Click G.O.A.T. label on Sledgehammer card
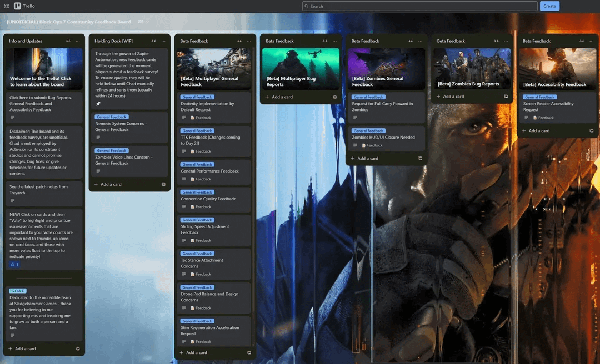The image size is (600, 364). click(x=18, y=291)
